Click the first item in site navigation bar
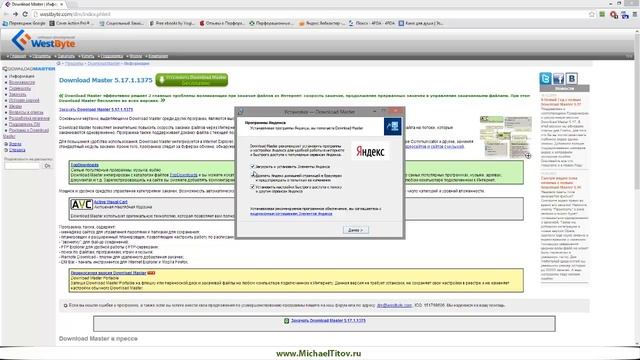Viewport: 640px width, 360px height. click(x=17, y=56)
